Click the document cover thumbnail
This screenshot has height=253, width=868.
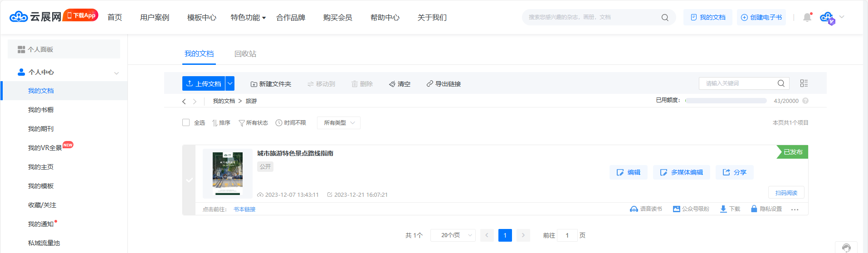pos(228,174)
